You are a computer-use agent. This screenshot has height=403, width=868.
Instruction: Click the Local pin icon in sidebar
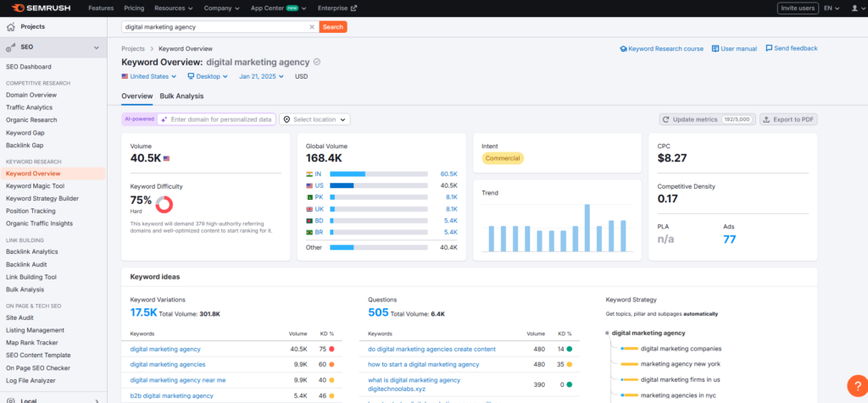11,400
